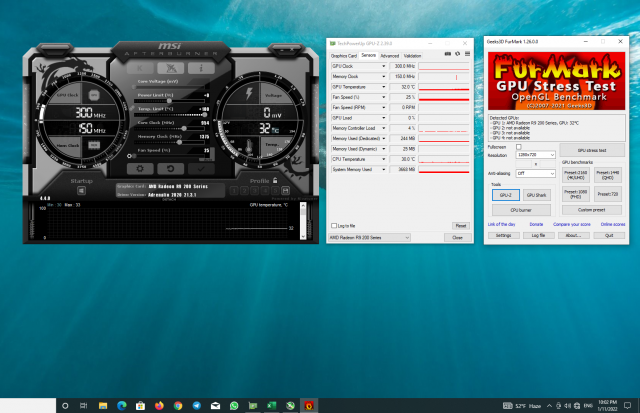Select Afterburner profile slot 3
640x413 pixels.
click(255, 191)
